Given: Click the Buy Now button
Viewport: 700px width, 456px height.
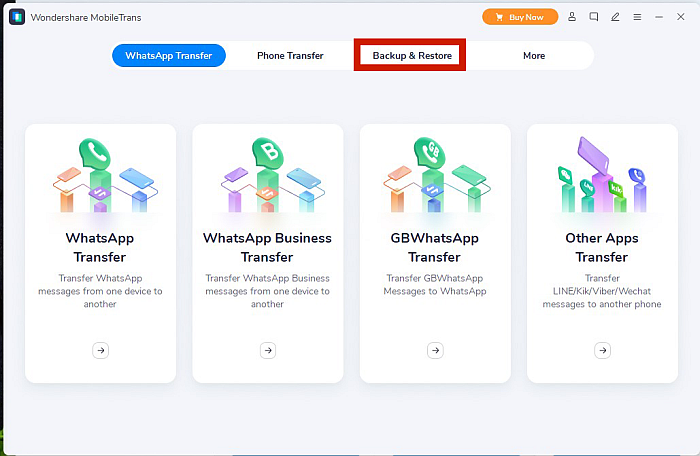Looking at the screenshot, I should [x=520, y=17].
